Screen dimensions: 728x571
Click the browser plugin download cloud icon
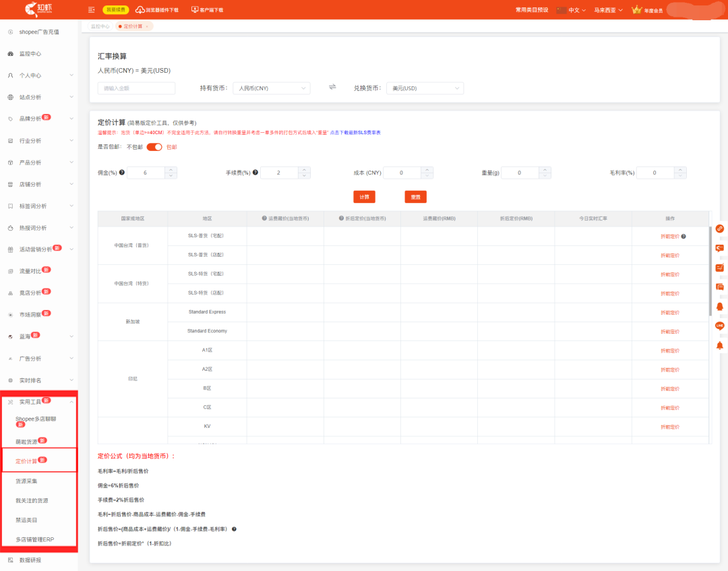tap(140, 9)
